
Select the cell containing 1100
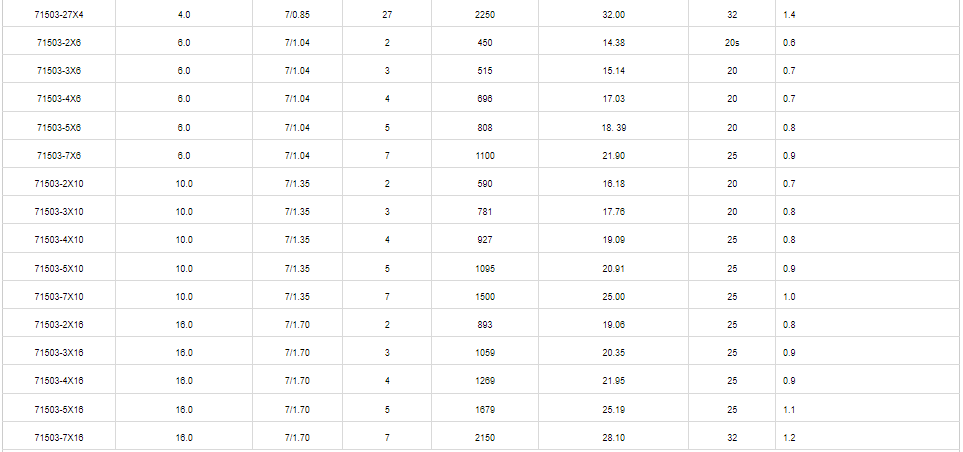tap(485, 156)
